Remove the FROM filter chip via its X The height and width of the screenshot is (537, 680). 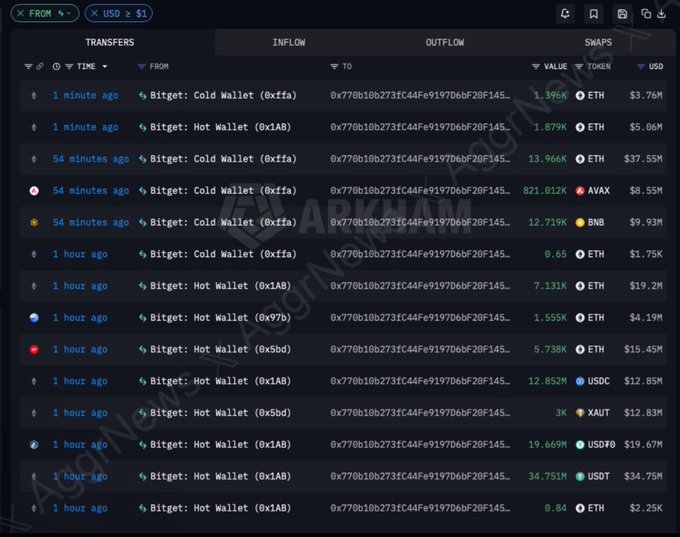click(x=20, y=13)
